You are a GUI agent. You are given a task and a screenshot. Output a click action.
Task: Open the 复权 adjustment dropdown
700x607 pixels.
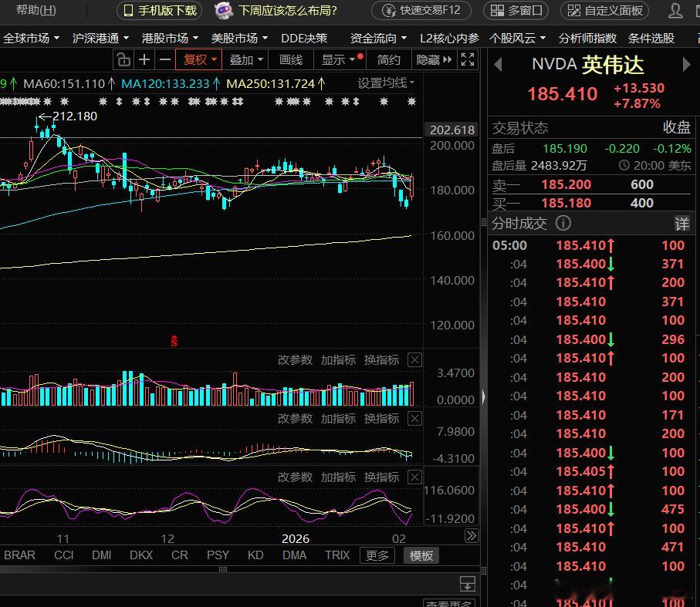199,59
